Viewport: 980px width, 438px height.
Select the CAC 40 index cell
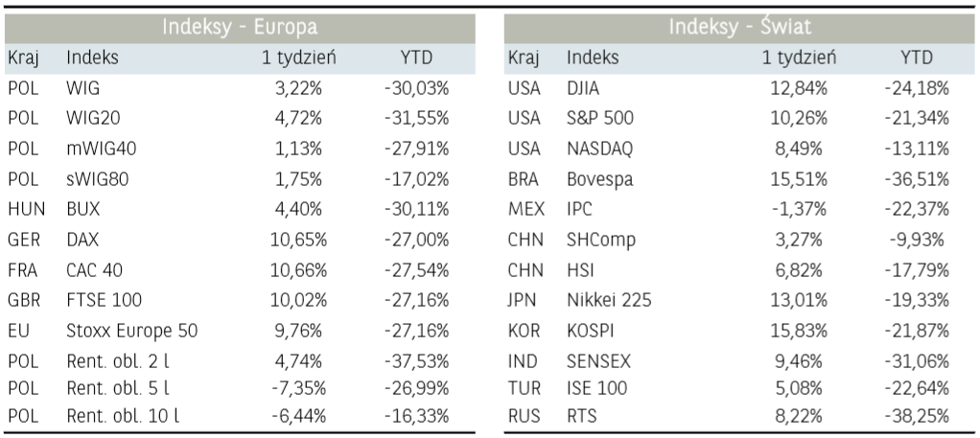click(94, 269)
